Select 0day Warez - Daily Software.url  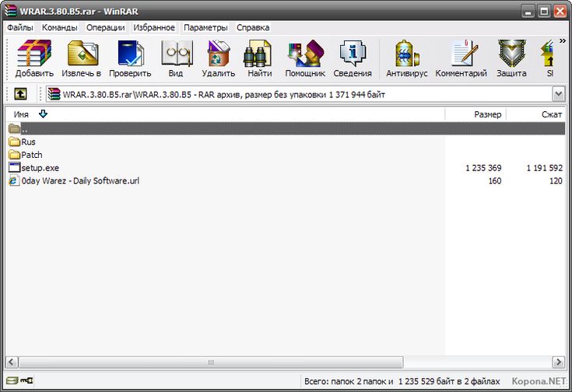[x=80, y=180]
